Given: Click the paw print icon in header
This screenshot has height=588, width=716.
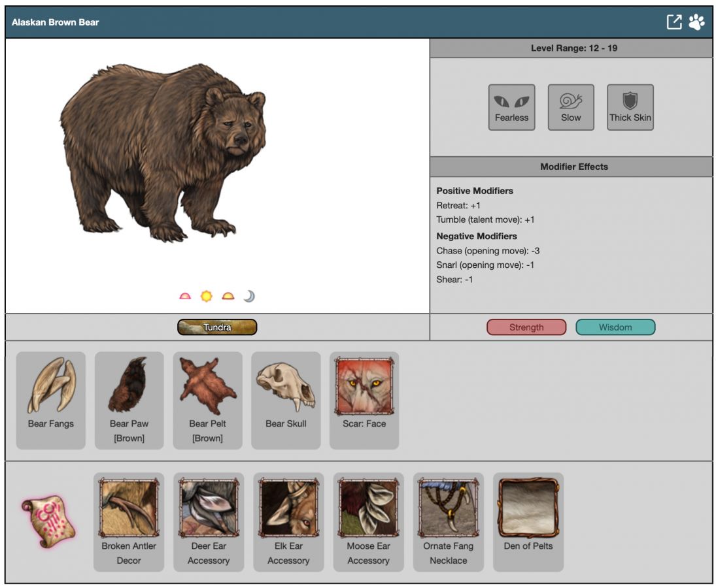Looking at the screenshot, I should click(696, 22).
